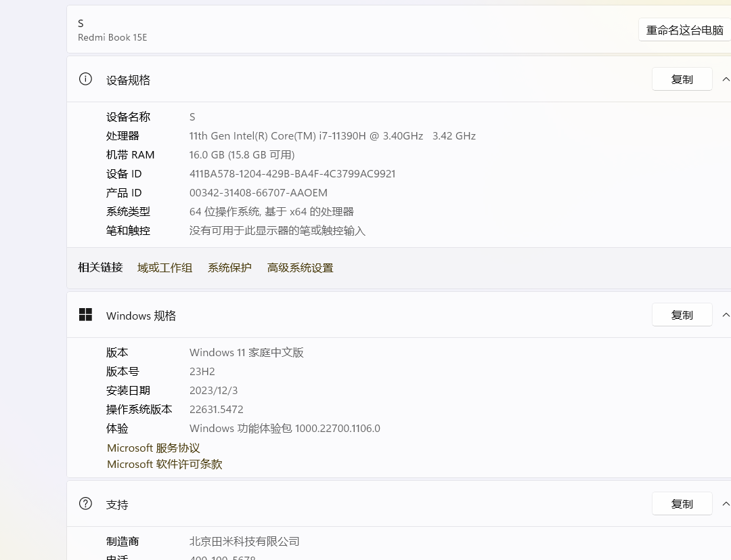Click the device specifications info icon
731x560 pixels.
pyautogui.click(x=85, y=79)
